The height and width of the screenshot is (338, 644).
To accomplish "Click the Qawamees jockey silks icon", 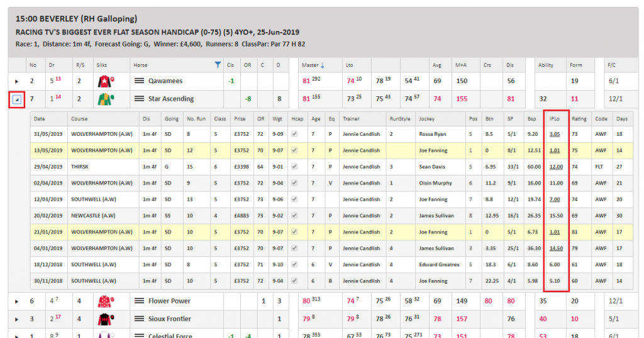I will coord(104,81).
